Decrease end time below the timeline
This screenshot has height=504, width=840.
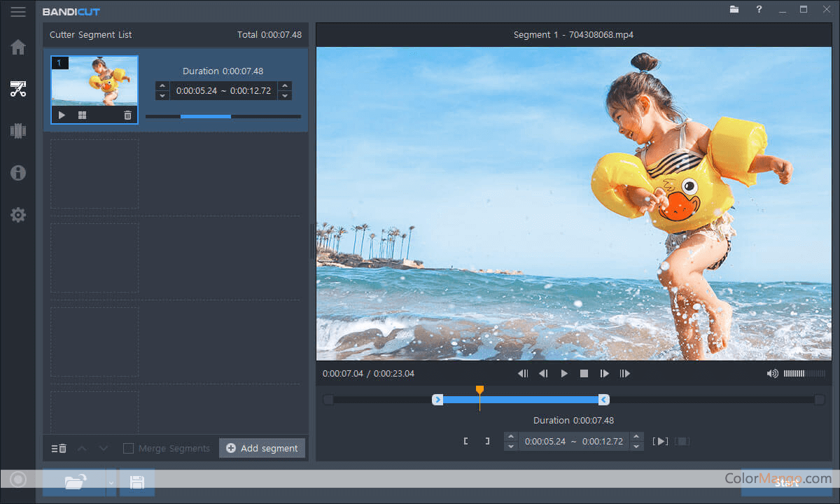[636, 446]
